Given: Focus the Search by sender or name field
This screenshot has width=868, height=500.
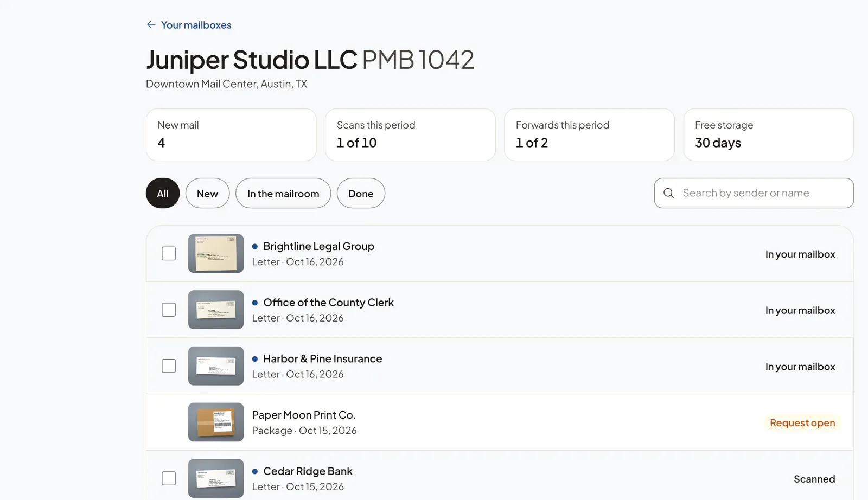Looking at the screenshot, I should pos(754,193).
